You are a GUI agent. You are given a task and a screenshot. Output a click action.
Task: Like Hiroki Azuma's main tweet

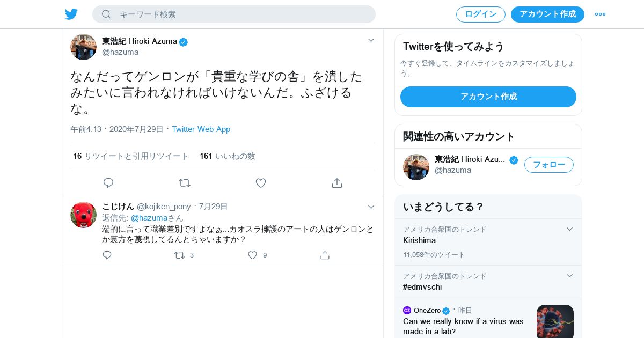tap(261, 183)
